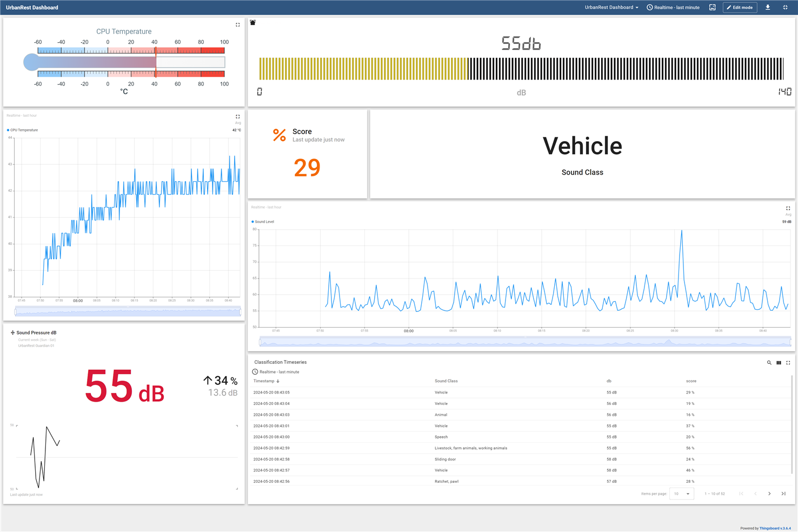798x532 pixels.
Task: Expand the CPU Temperature line chart to fullscreen
Action: click(x=237, y=117)
